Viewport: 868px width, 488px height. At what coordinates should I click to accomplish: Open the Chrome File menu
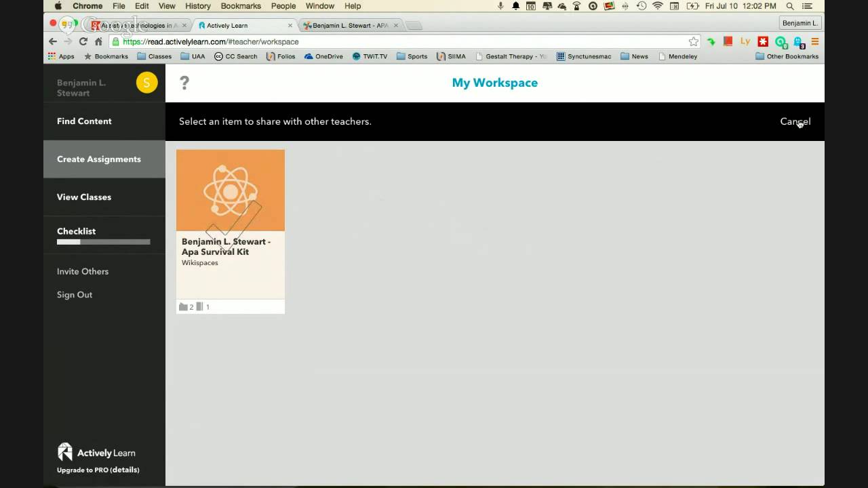[119, 6]
